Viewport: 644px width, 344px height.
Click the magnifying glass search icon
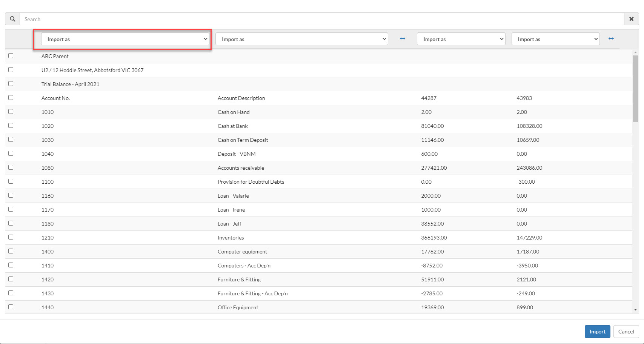tap(12, 19)
